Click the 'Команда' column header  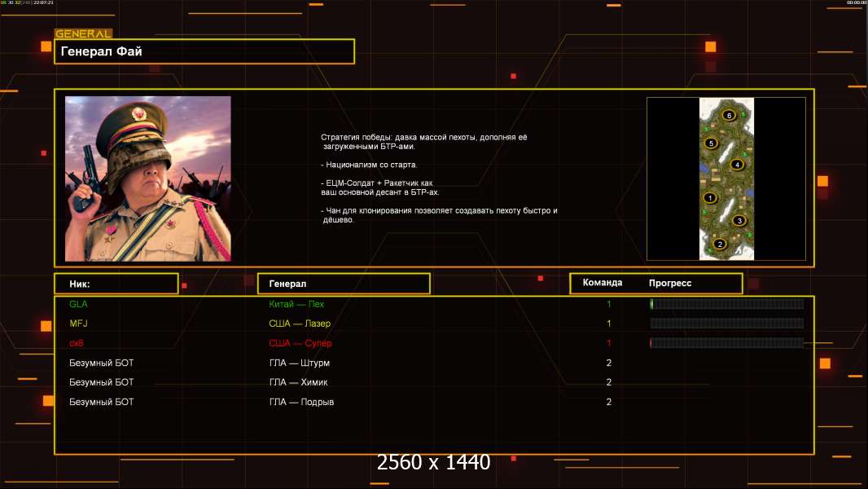point(603,283)
